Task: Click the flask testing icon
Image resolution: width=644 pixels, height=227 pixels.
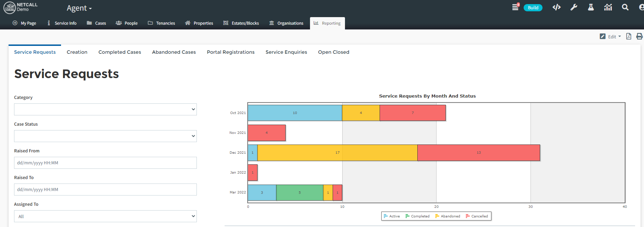Action: coord(591,7)
